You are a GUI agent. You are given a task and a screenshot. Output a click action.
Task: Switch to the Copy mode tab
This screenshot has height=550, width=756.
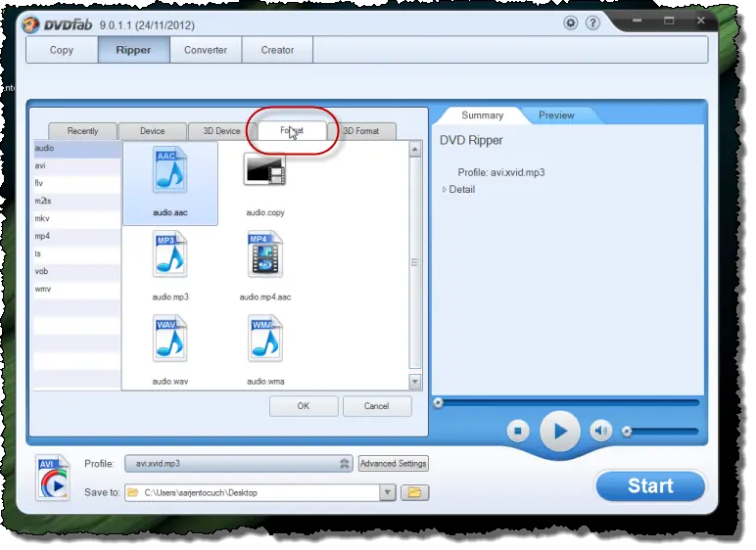coord(62,50)
